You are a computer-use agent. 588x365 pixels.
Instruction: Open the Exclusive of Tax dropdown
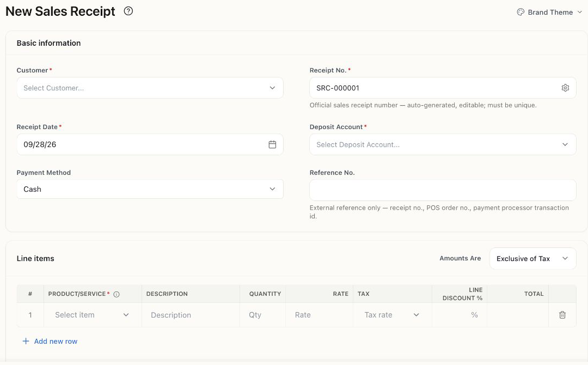pyautogui.click(x=532, y=258)
